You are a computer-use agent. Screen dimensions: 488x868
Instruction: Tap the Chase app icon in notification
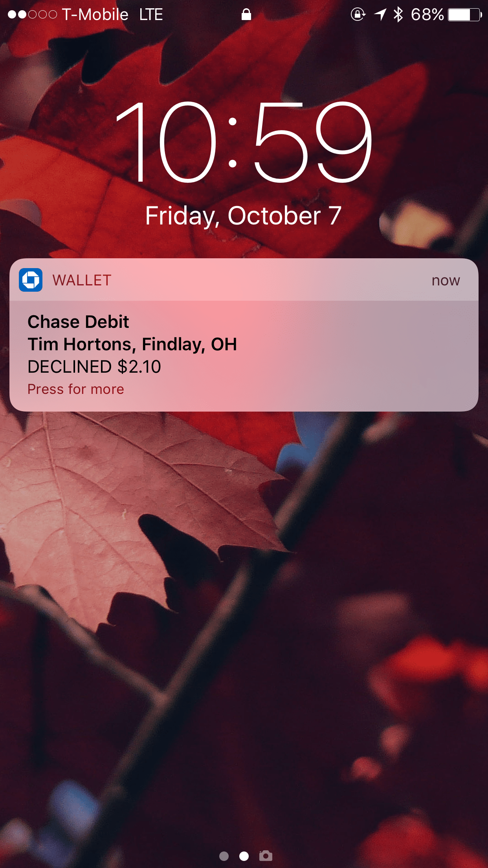[31, 280]
